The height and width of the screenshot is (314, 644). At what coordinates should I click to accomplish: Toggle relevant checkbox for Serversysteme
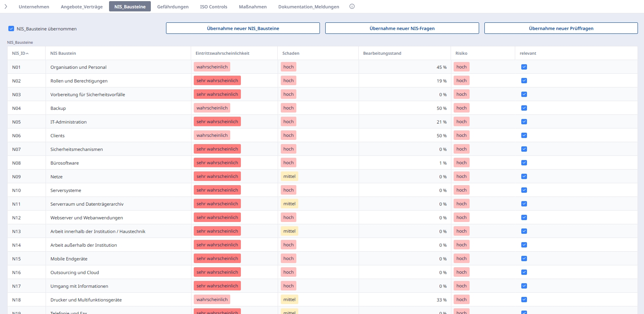524,190
